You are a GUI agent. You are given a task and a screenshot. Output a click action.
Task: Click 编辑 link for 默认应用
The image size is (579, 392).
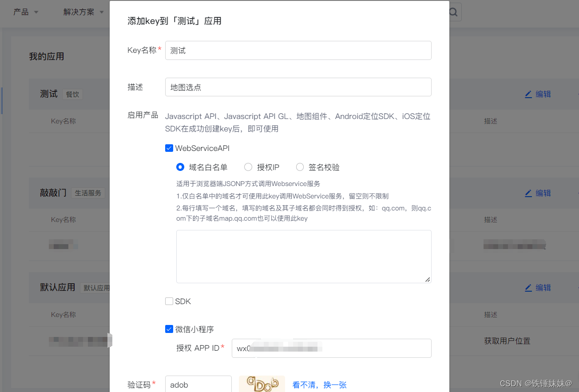(543, 288)
